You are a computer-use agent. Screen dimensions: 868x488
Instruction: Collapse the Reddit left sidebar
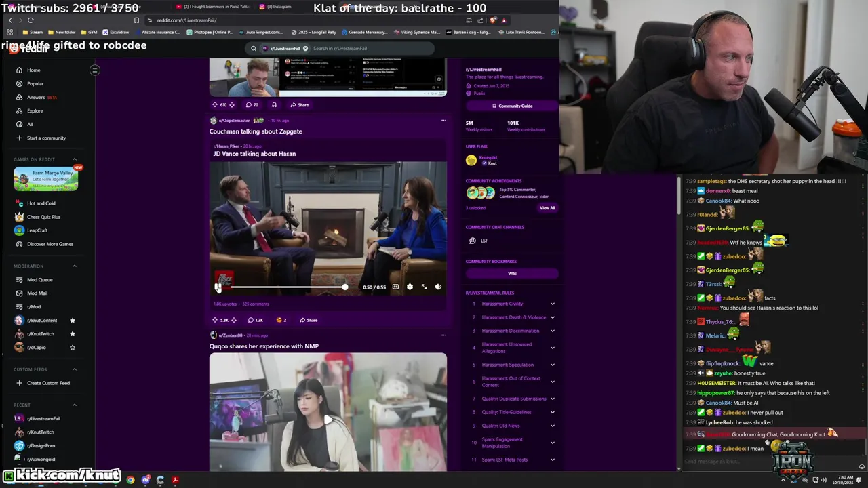click(95, 70)
